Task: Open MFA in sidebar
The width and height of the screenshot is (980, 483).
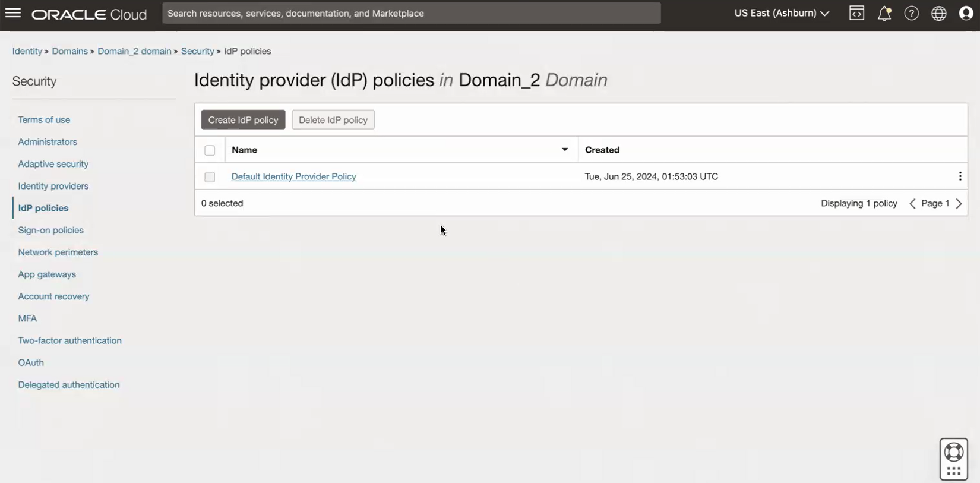Action: (27, 318)
